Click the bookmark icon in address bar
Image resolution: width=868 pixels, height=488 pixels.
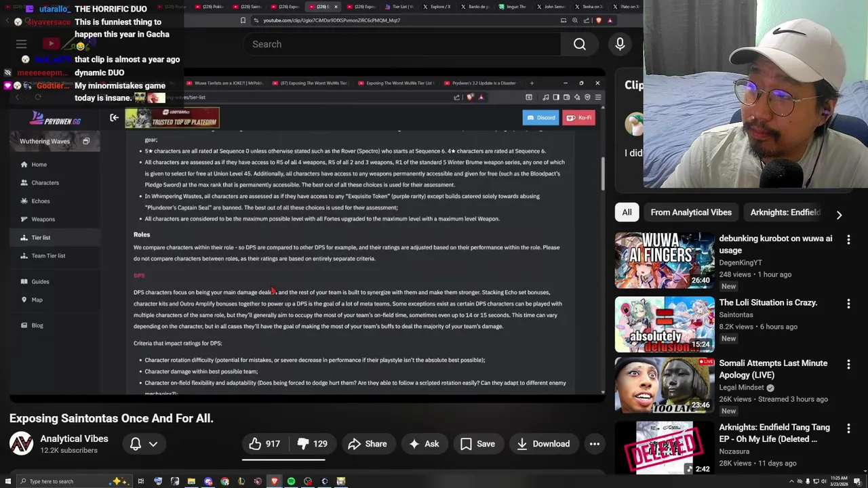[243, 20]
